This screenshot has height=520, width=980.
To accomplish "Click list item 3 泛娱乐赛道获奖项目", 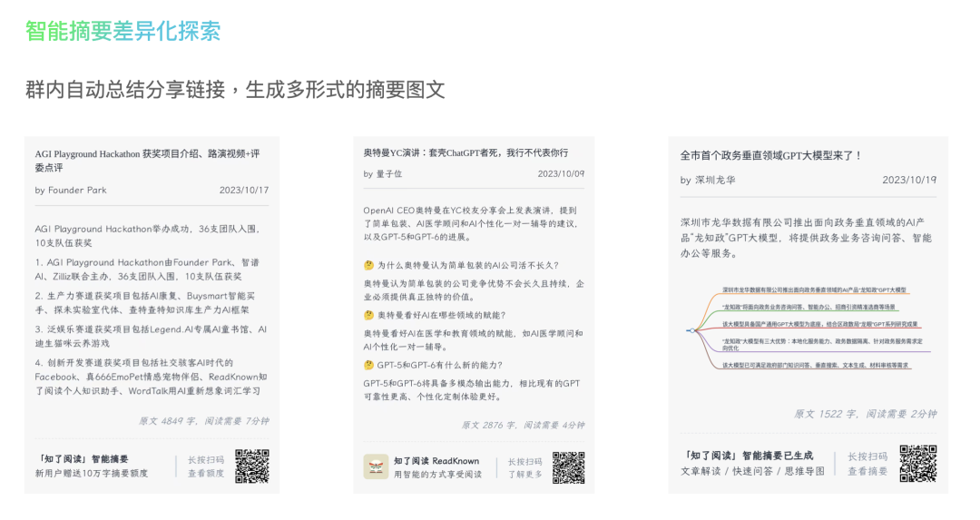I will [151, 336].
